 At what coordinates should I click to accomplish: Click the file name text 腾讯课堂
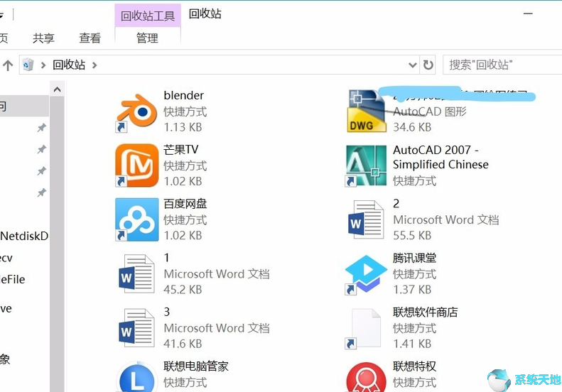click(415, 258)
